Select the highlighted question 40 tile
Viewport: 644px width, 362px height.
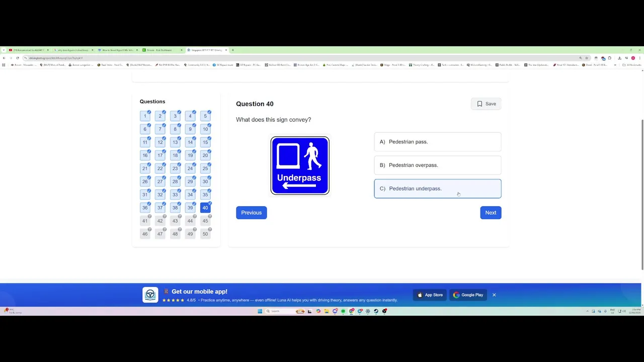205,208
